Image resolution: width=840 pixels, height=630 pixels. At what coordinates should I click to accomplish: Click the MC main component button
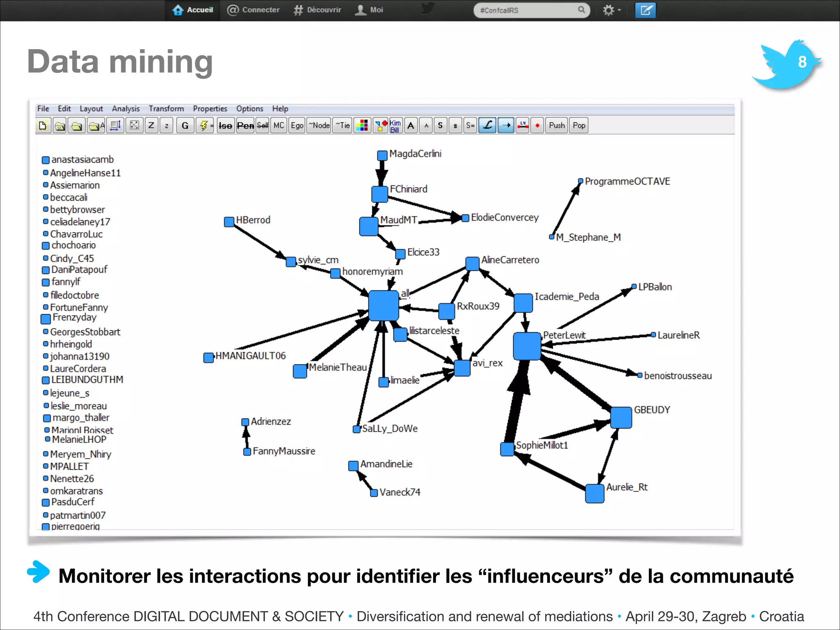pyautogui.click(x=279, y=126)
